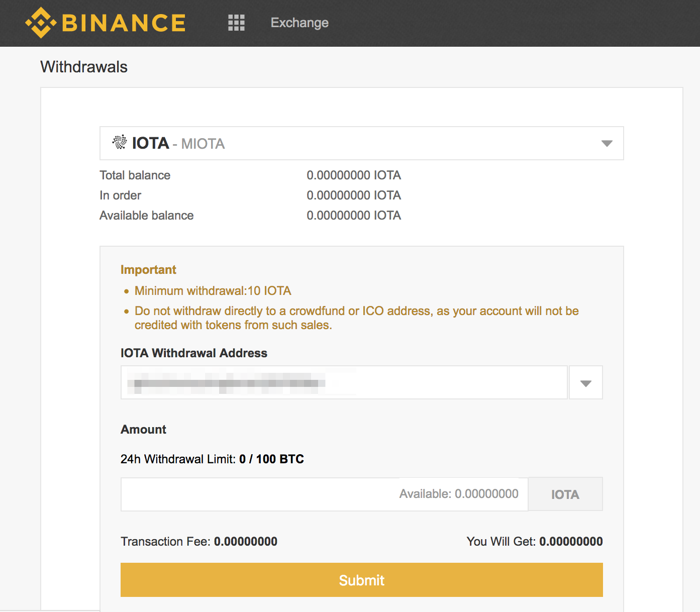The height and width of the screenshot is (612, 700).
Task: Select the 'Total balance' label
Action: [x=135, y=175]
